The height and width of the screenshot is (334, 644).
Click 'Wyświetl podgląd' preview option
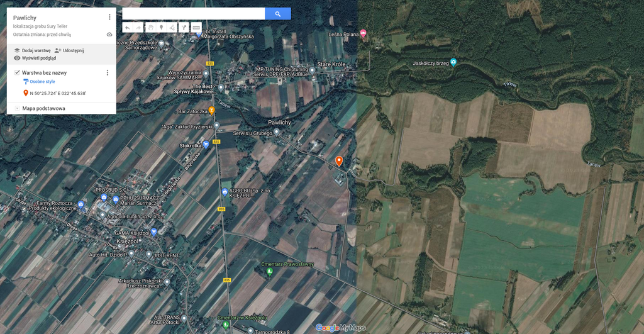tap(35, 58)
